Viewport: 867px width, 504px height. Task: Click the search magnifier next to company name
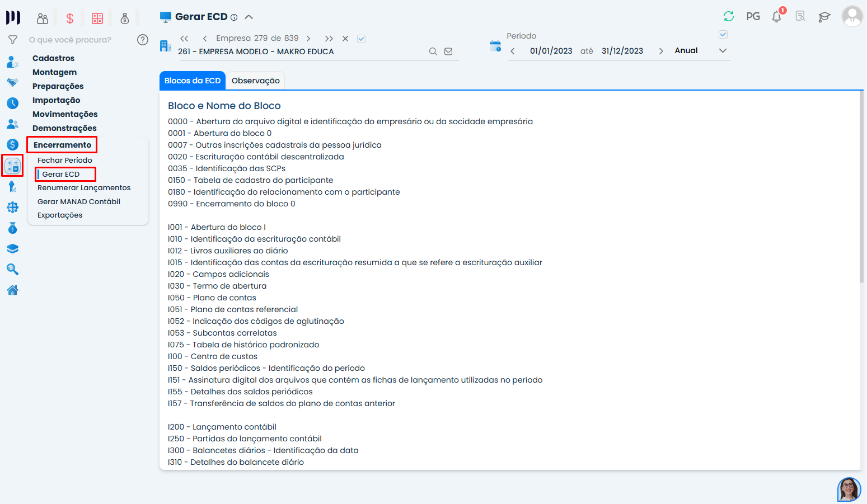433,51
